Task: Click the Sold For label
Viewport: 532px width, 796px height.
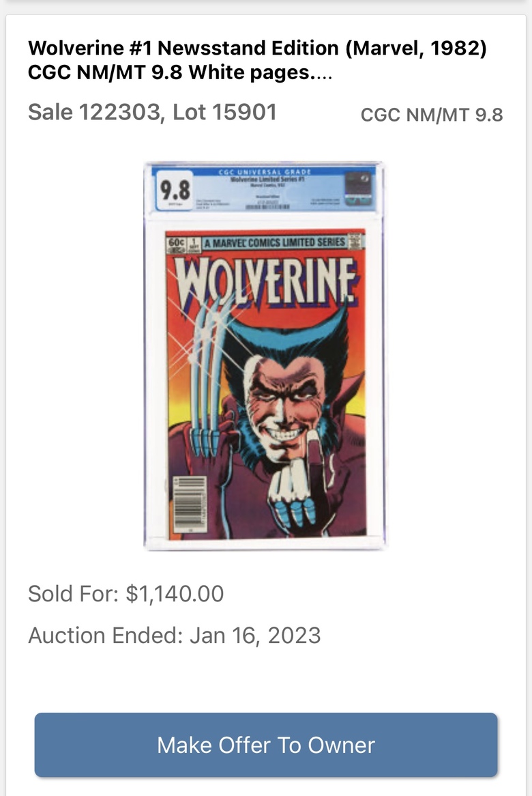Action: [74, 593]
